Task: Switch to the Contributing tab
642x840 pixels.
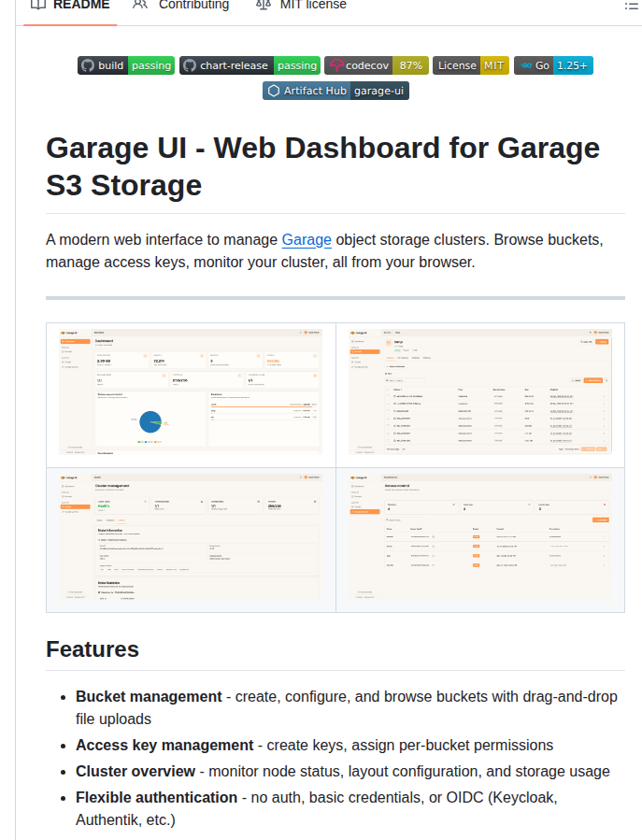Action: coord(181,6)
